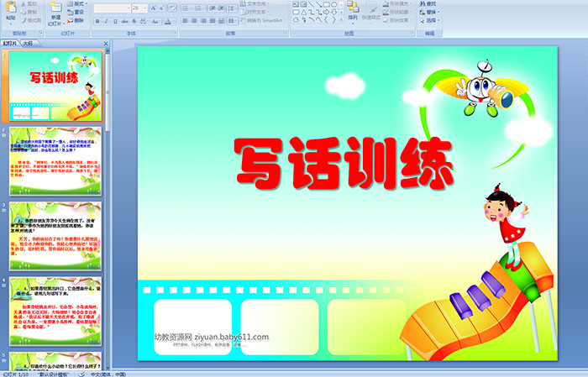Screen dimensions: 588x377
Task: Toggle bulleted list
Action: click(186, 8)
